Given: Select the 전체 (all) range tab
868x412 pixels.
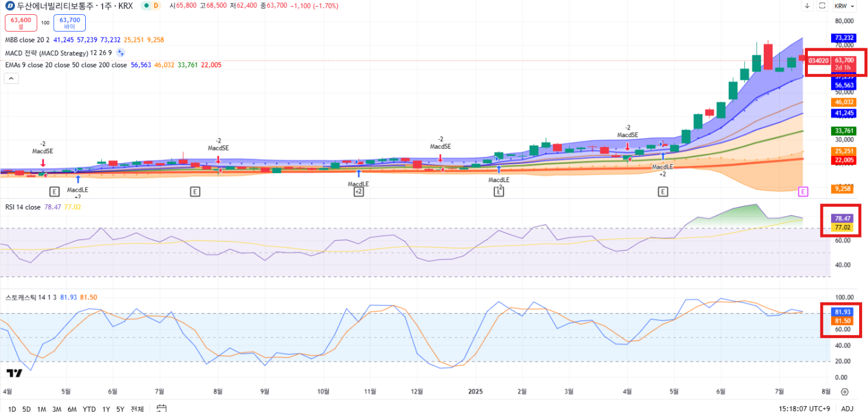Looking at the screenshot, I should point(137,409).
